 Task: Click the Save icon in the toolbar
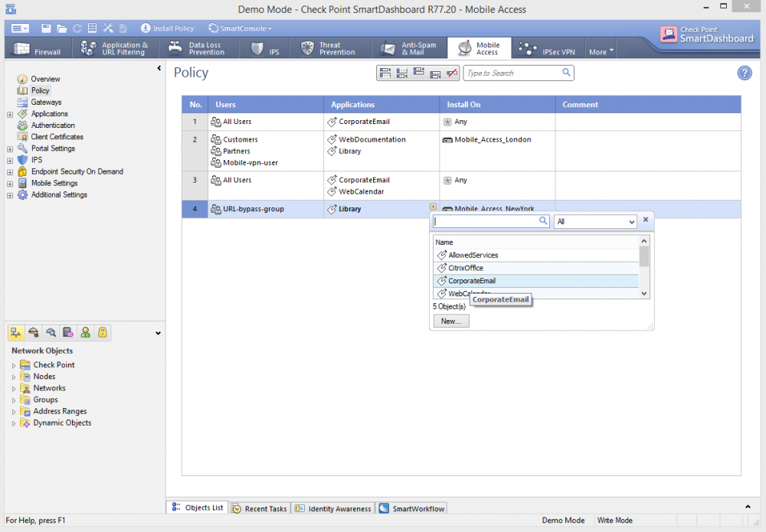(x=46, y=28)
